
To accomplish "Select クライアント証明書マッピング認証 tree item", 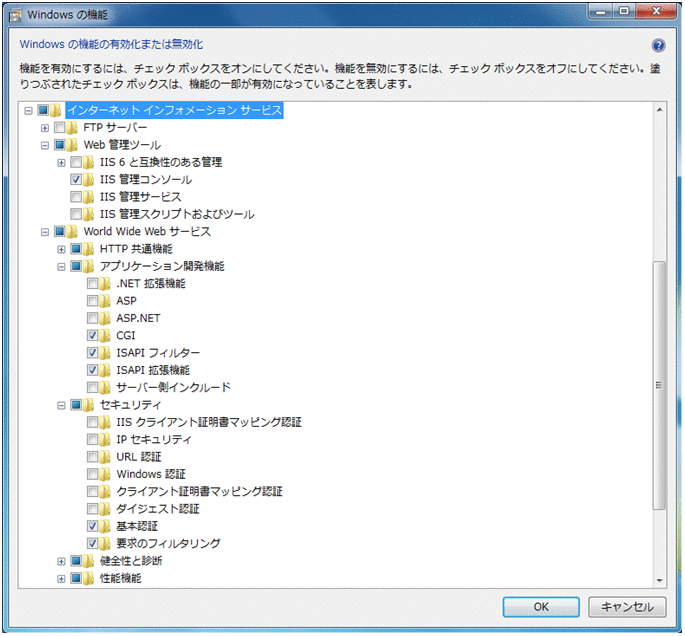I will click(x=199, y=491).
